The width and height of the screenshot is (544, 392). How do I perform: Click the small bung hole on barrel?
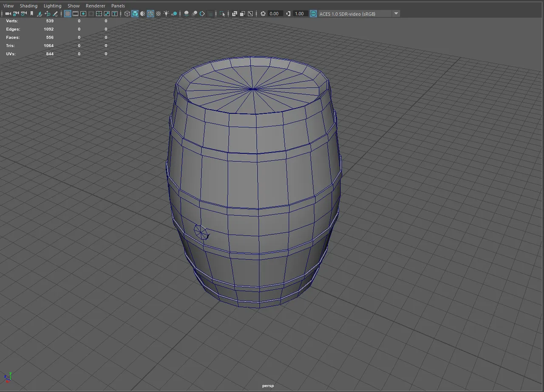click(201, 232)
